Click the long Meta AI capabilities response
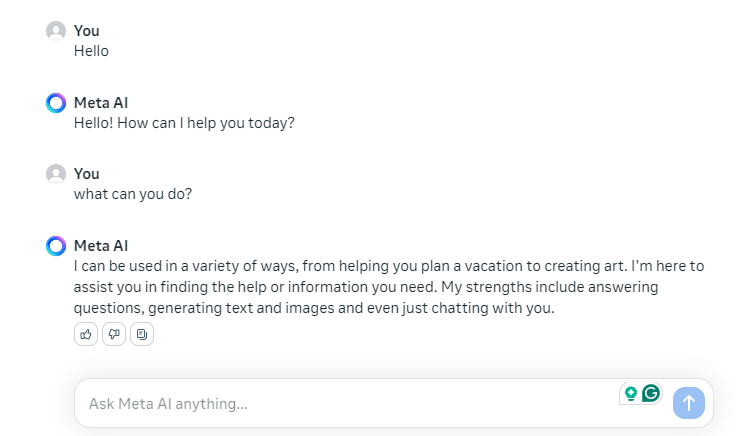 click(x=389, y=287)
